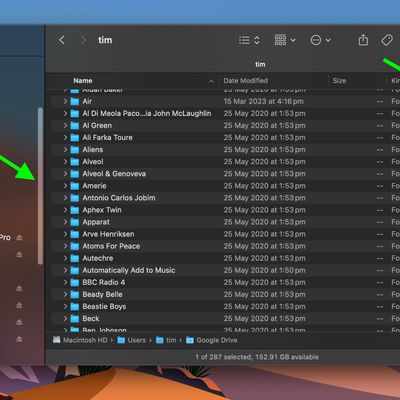Click the Al Di Meola folder icon
Viewport: 400px width, 400px height.
(75, 114)
